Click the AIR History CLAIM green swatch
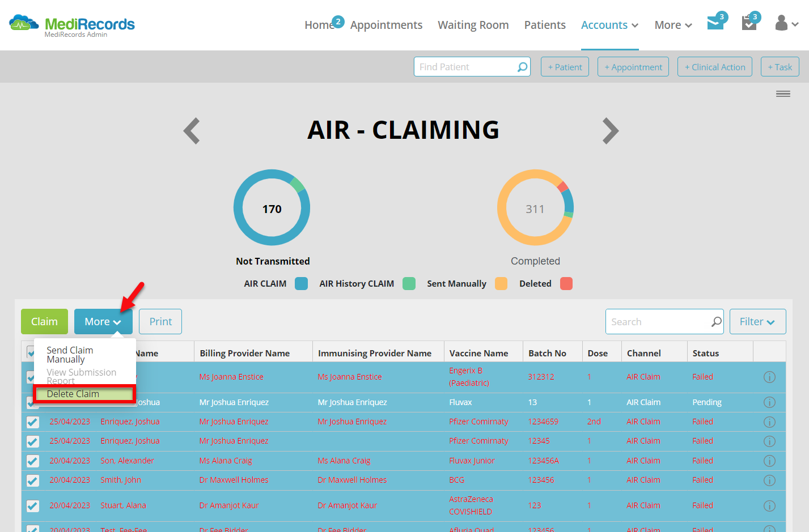This screenshot has width=809, height=532. pos(409,283)
